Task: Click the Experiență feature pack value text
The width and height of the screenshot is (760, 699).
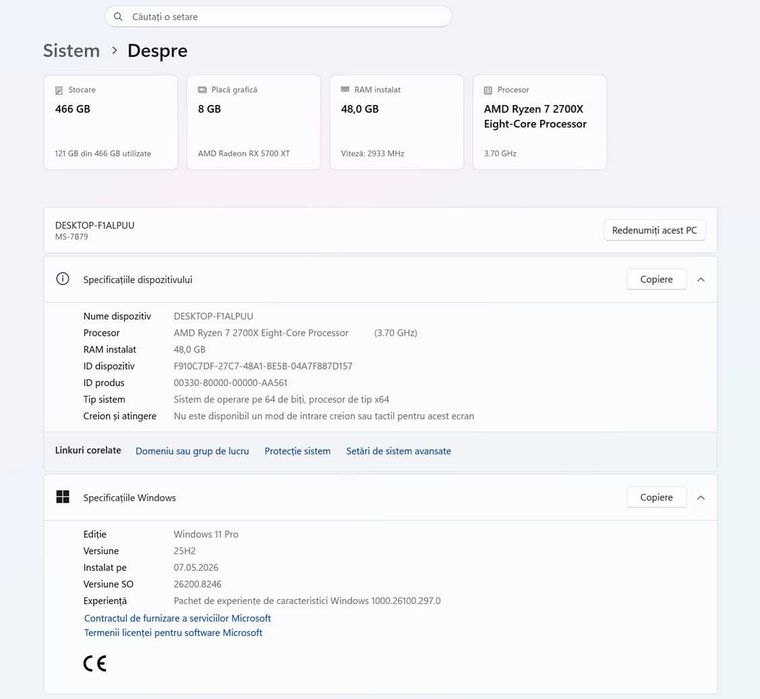Action: [307, 601]
